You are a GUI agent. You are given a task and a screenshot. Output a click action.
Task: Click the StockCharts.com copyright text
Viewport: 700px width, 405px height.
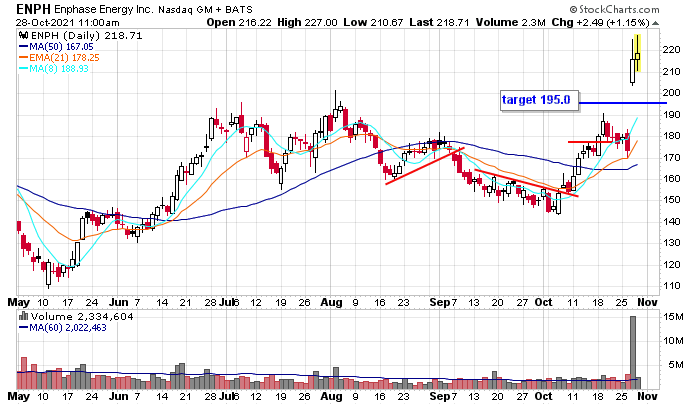click(614, 9)
